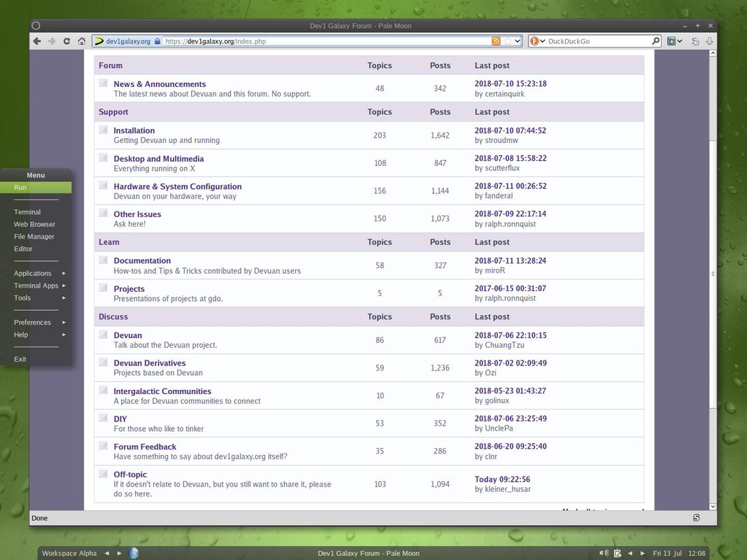The width and height of the screenshot is (747, 560).
Task: Switch to next workspace beside Workspace Alpha
Action: 119,553
